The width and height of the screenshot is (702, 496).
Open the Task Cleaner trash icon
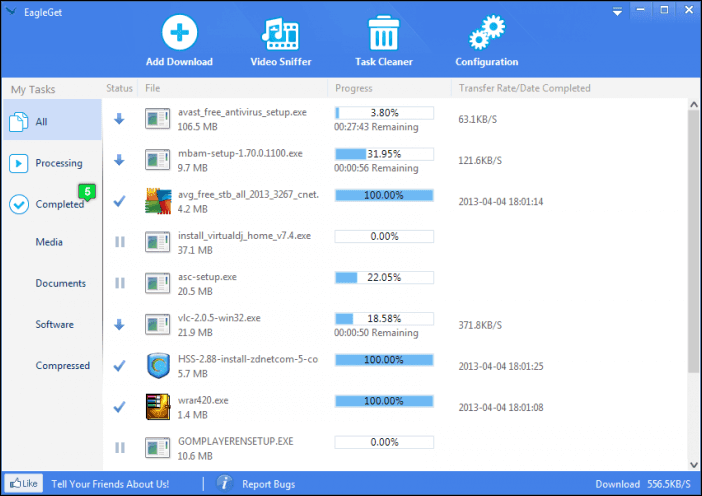[x=383, y=32]
